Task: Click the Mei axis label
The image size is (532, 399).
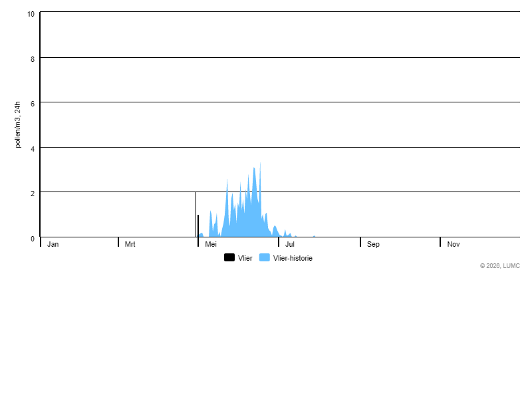Action: (211, 244)
